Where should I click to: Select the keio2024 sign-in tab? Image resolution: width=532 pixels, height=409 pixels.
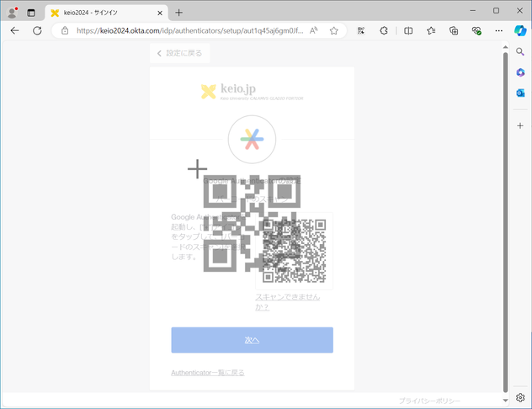[101, 13]
